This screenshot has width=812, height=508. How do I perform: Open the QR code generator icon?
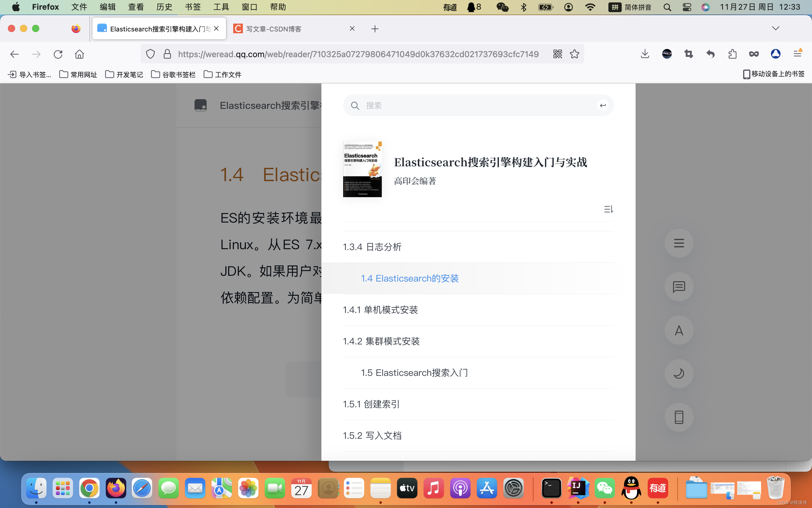pyautogui.click(x=557, y=54)
